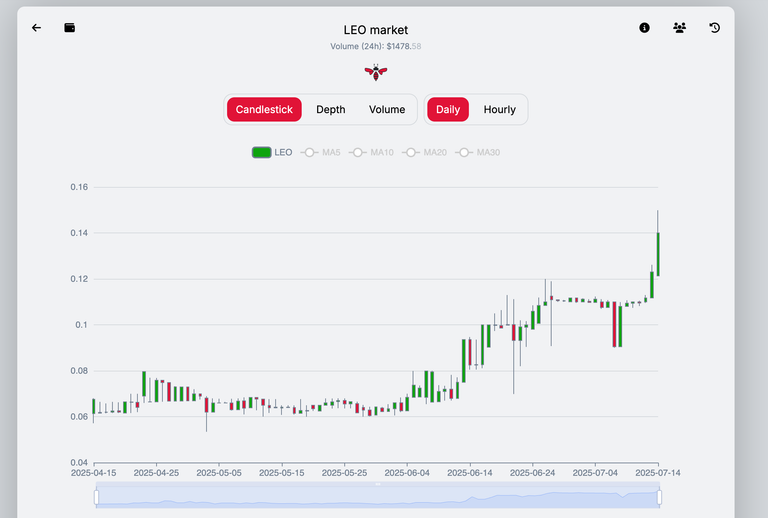The width and height of the screenshot is (768, 518).
Task: Click the 0.04 price axis label
Action: tap(79, 463)
